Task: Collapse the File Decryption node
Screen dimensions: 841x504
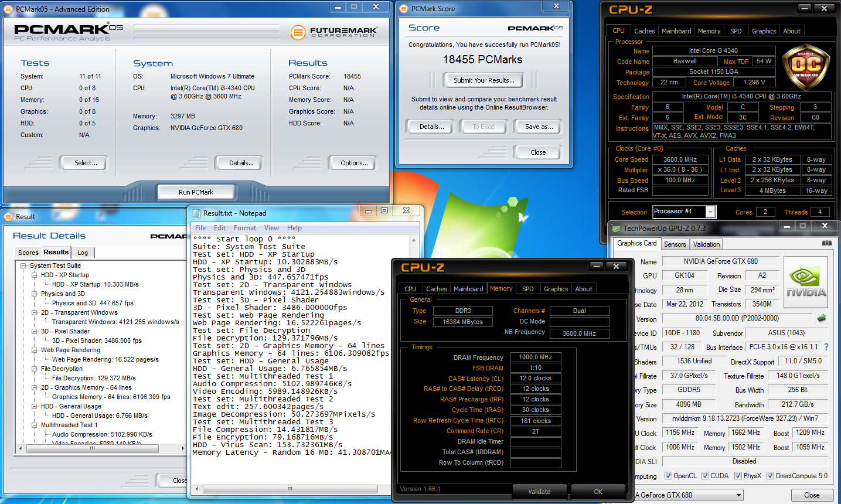Action: point(35,369)
